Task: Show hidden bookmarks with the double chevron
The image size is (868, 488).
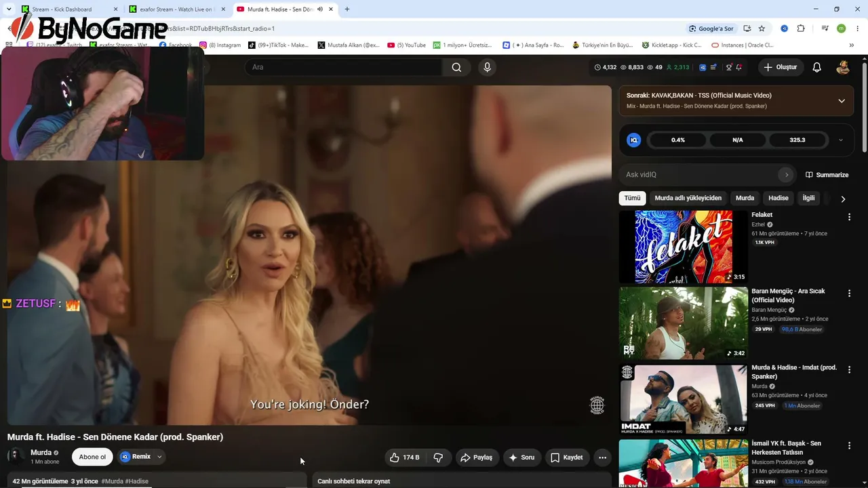Action: (x=852, y=45)
